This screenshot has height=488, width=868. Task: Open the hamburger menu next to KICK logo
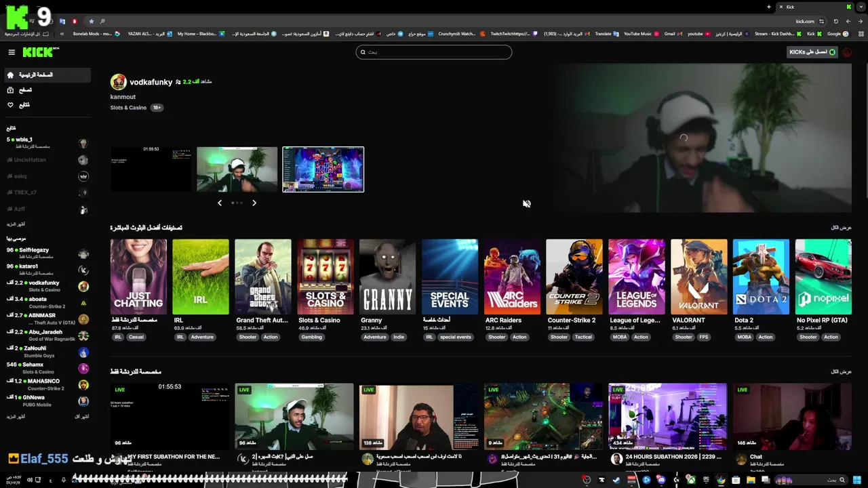click(12, 52)
